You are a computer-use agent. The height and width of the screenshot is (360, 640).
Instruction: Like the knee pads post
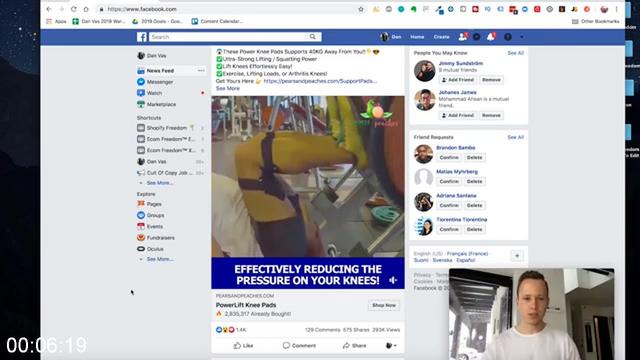click(x=243, y=346)
